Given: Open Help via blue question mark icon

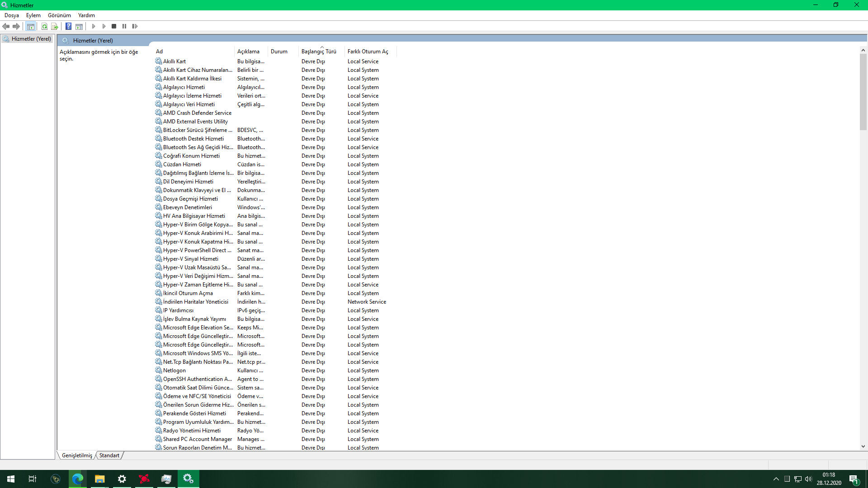Looking at the screenshot, I should coord(68,26).
